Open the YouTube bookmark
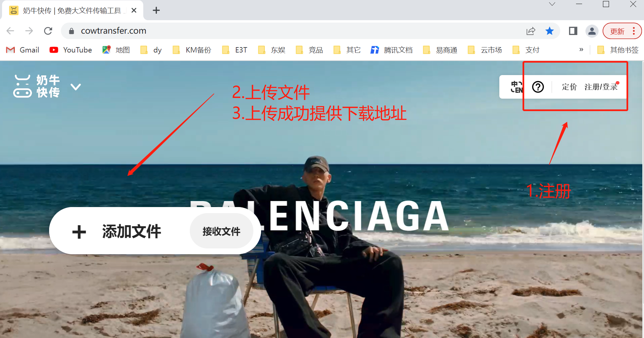644x338 pixels. point(71,50)
